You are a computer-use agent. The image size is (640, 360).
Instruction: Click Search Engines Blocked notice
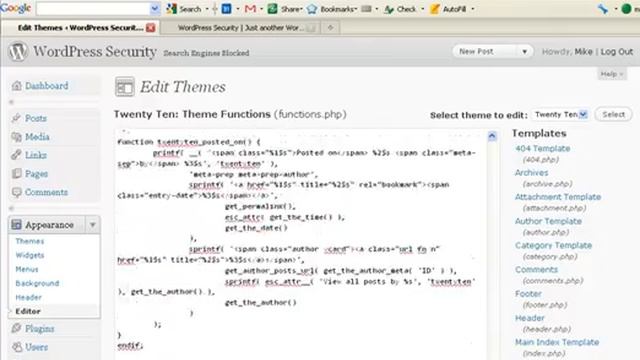[206, 53]
